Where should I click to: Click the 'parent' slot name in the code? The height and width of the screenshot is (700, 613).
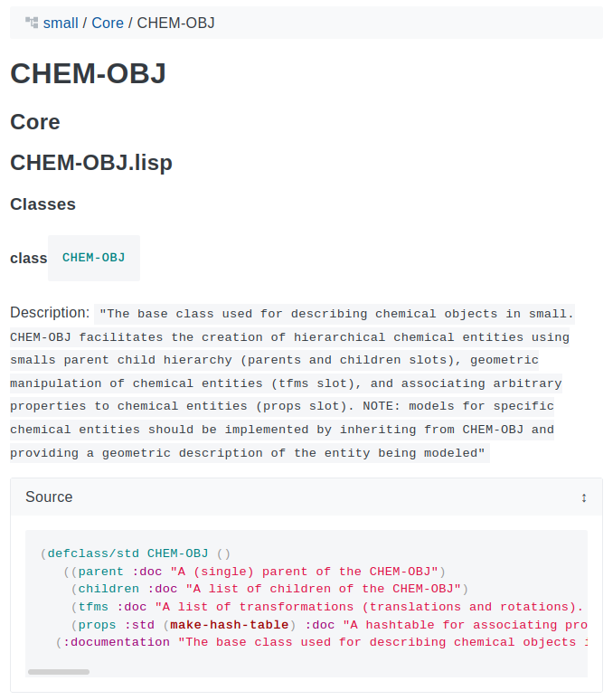101,572
